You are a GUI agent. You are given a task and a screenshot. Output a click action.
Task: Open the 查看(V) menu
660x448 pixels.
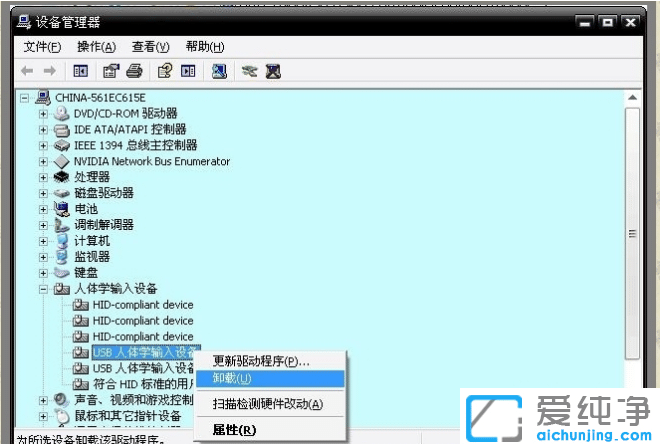click(151, 47)
